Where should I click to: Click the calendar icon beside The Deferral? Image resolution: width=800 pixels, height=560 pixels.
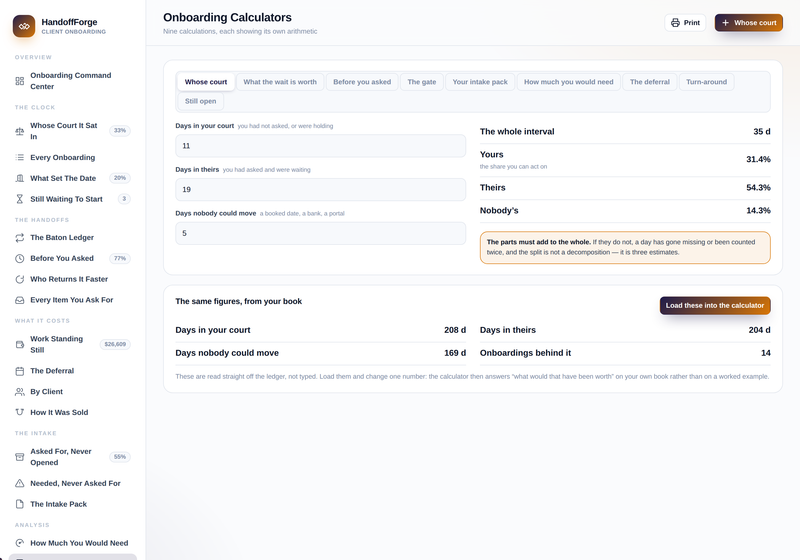19,371
